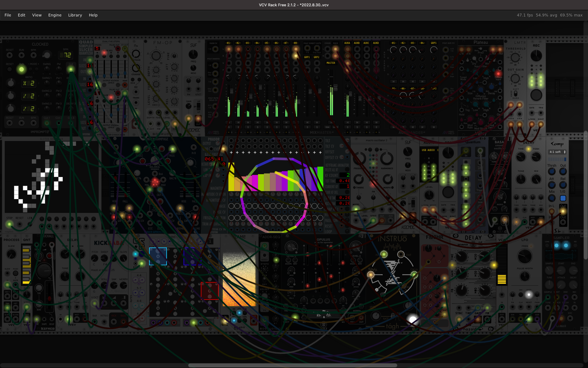This screenshot has height=368, width=588.
Task: Click the Quantum In jack
Action: pos(466,151)
